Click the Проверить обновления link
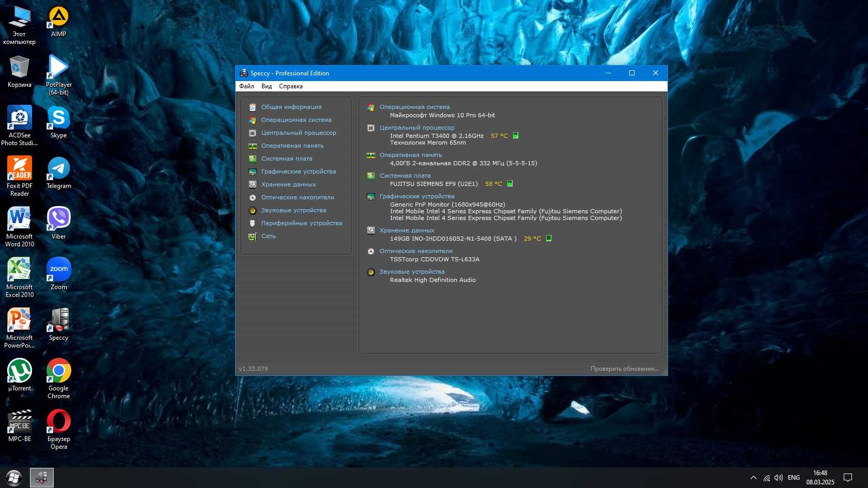The image size is (868, 488). pos(625,369)
